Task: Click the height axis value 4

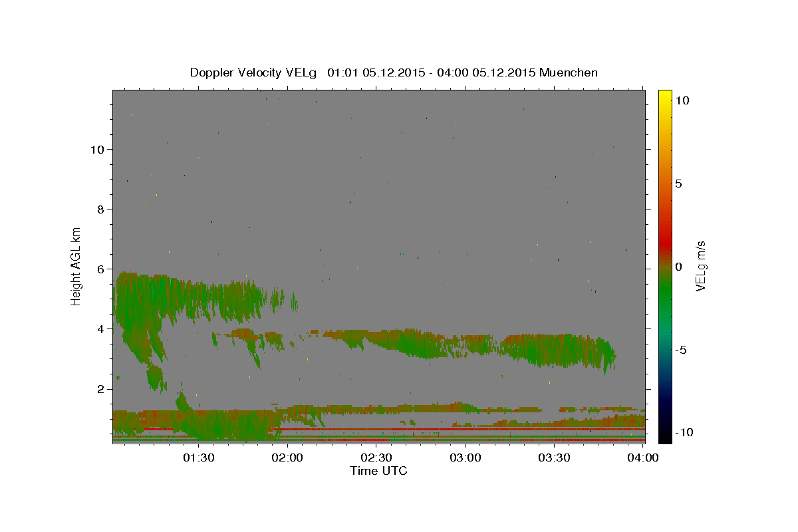Action: coord(101,329)
